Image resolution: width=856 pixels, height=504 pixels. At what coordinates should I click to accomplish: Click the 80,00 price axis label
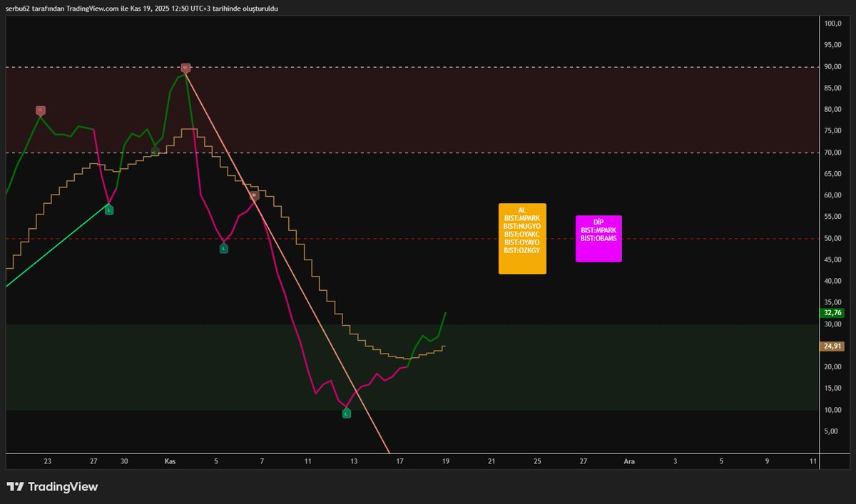tap(833, 109)
